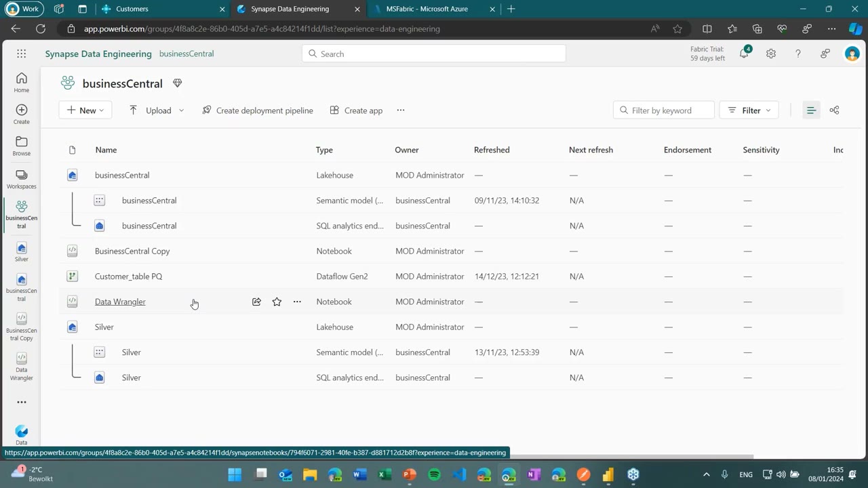Open Browse in the left sidebar
Image resolution: width=868 pixels, height=488 pixels.
[x=22, y=146]
